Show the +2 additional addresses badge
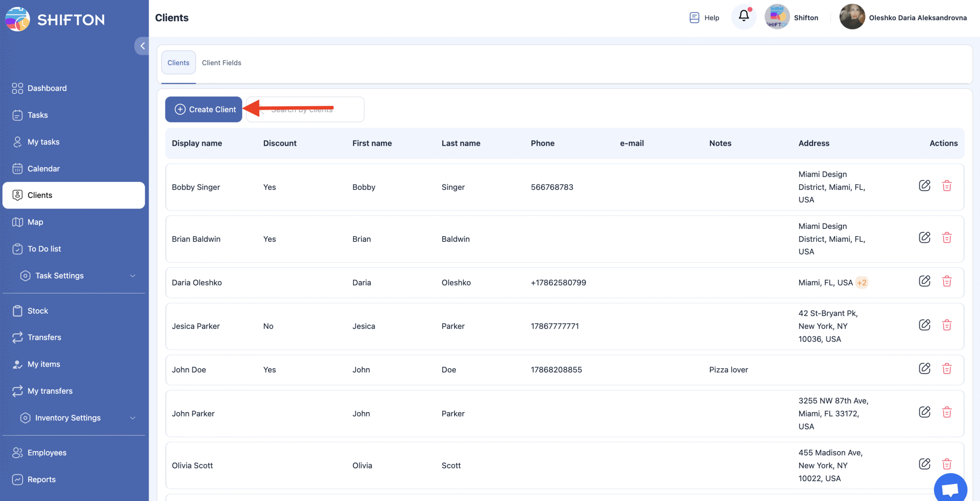Viewport: 980px width, 501px height. (862, 283)
